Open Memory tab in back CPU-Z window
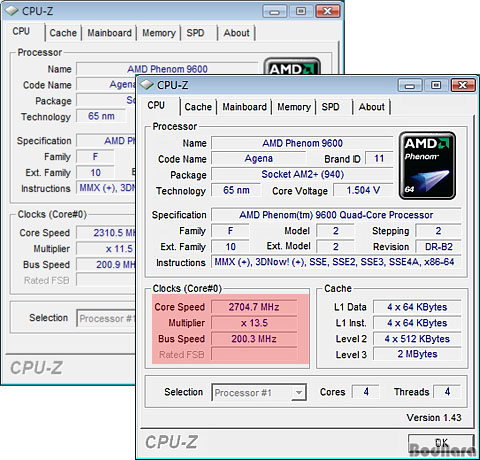The image size is (480, 460). 159,33
